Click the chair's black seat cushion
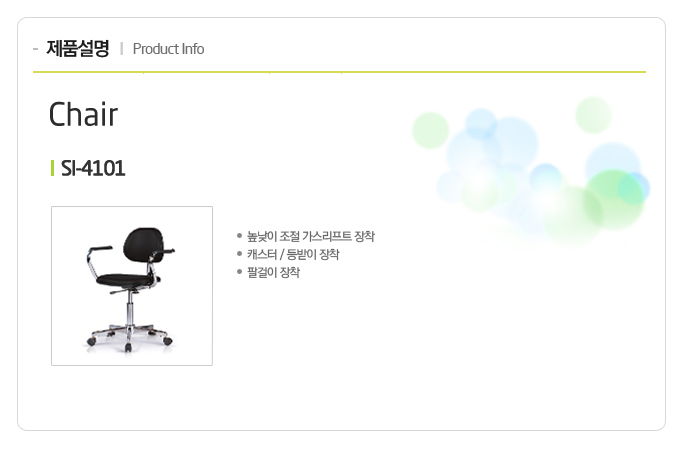 pyautogui.click(x=125, y=280)
